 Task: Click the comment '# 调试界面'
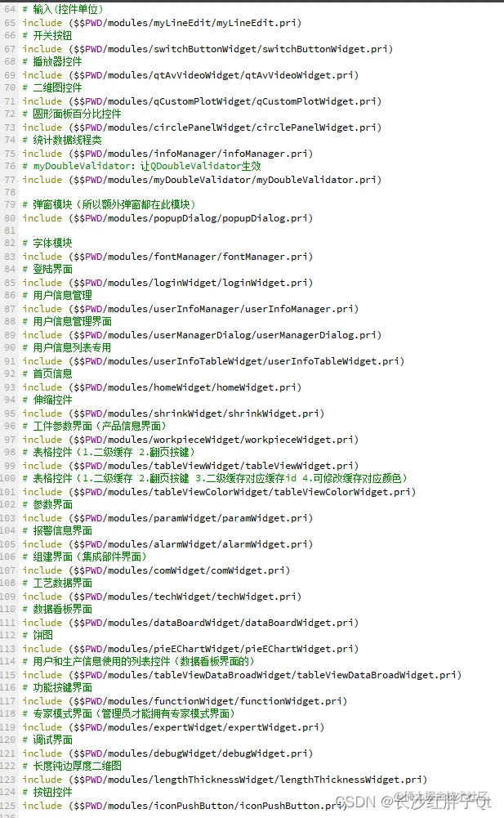click(x=47, y=740)
